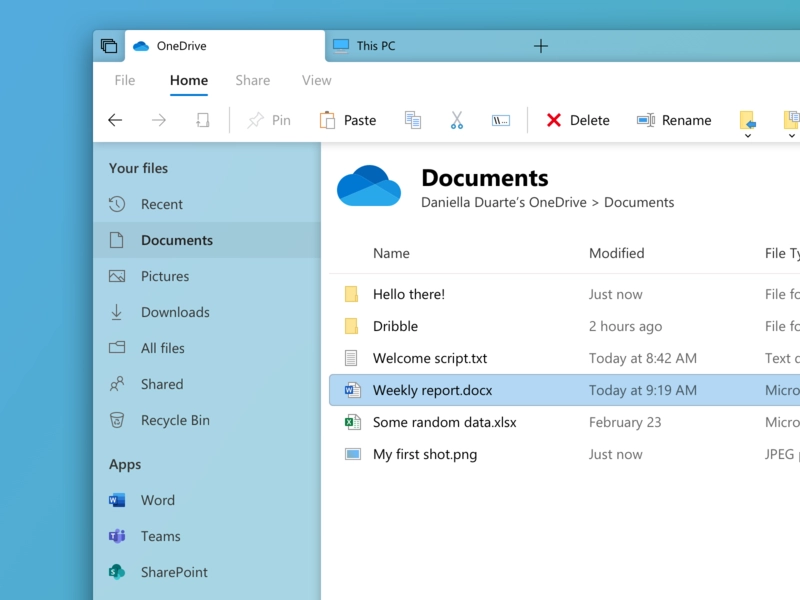Click the forward navigation arrow
Viewport: 800px width, 600px height.
coord(159,120)
